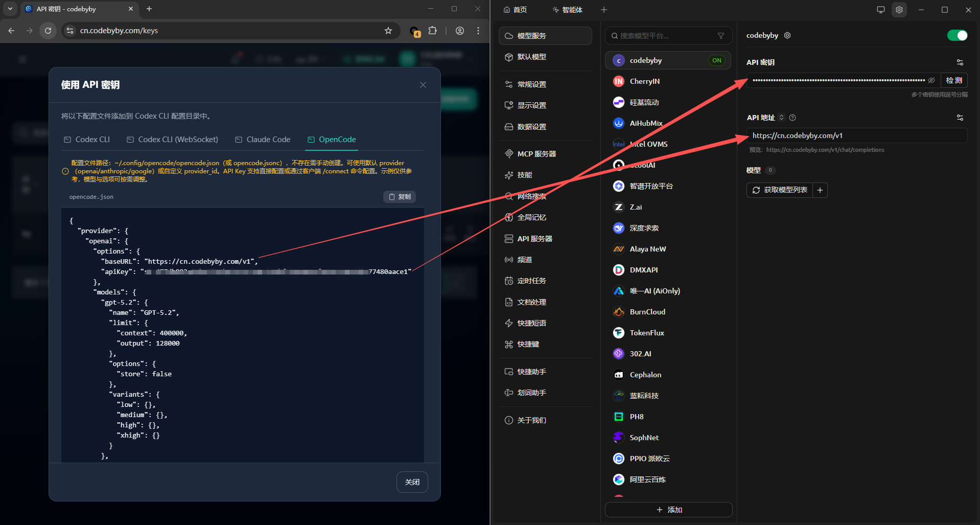980x525 pixels.
Task: Click the SophNet provider logo
Action: [x=619, y=438]
